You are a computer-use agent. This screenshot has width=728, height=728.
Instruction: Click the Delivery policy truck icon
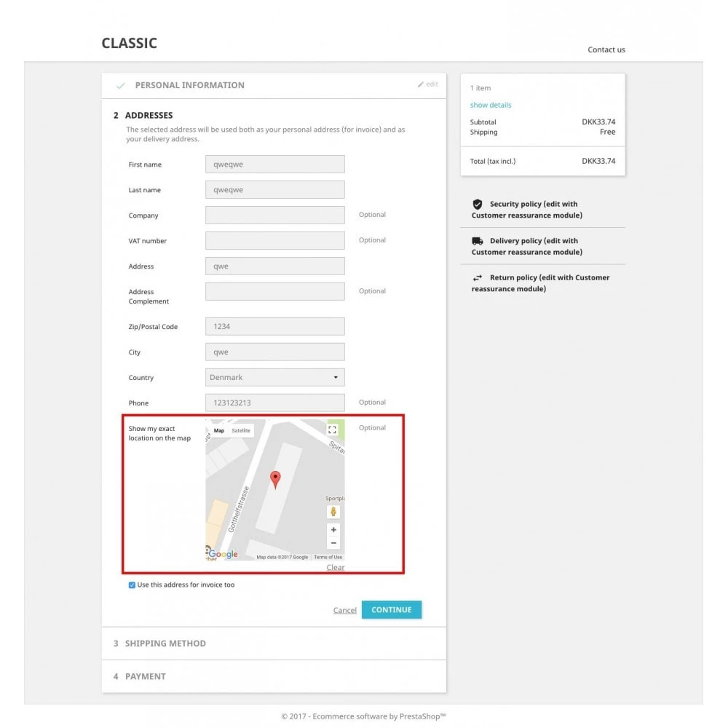[x=478, y=241]
